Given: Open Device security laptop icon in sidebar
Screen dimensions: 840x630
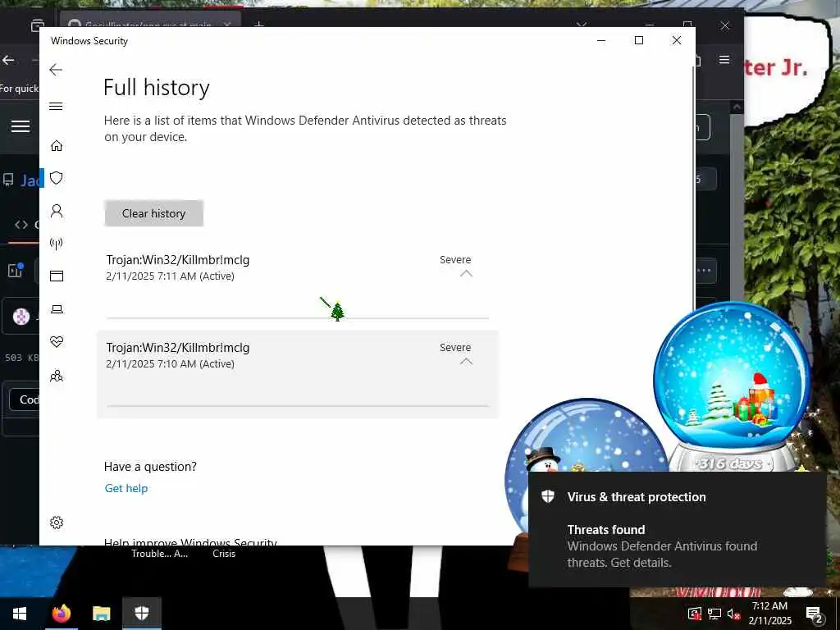Looking at the screenshot, I should [57, 309].
